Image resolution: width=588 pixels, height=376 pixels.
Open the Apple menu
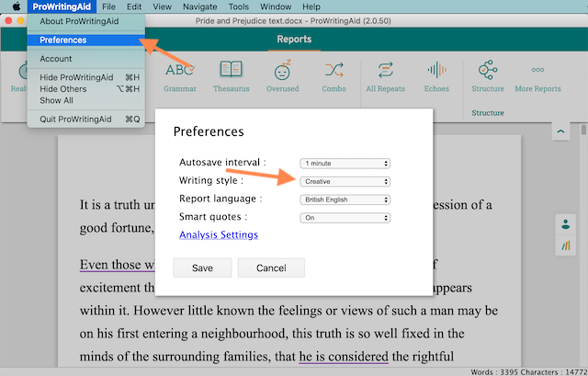(x=17, y=6)
